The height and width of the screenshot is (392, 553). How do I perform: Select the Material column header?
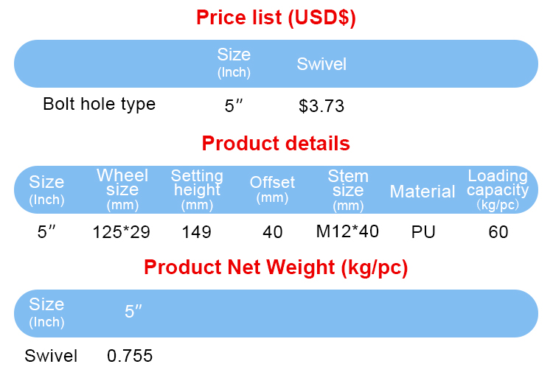422,192
